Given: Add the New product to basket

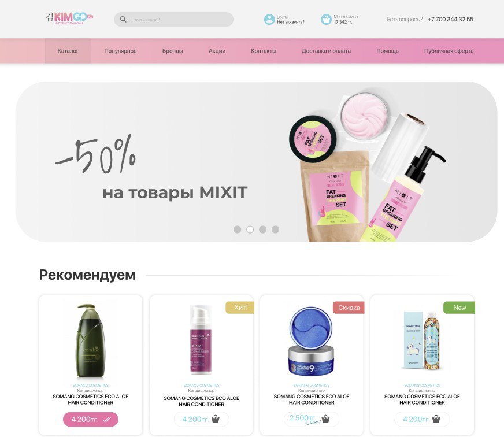Looking at the screenshot, I should point(436,419).
